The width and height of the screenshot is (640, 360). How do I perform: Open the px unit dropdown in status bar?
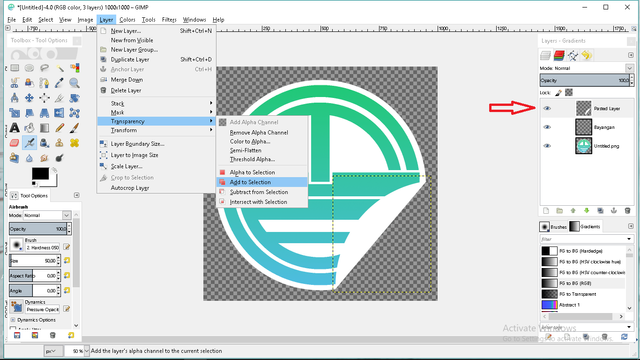point(53,351)
